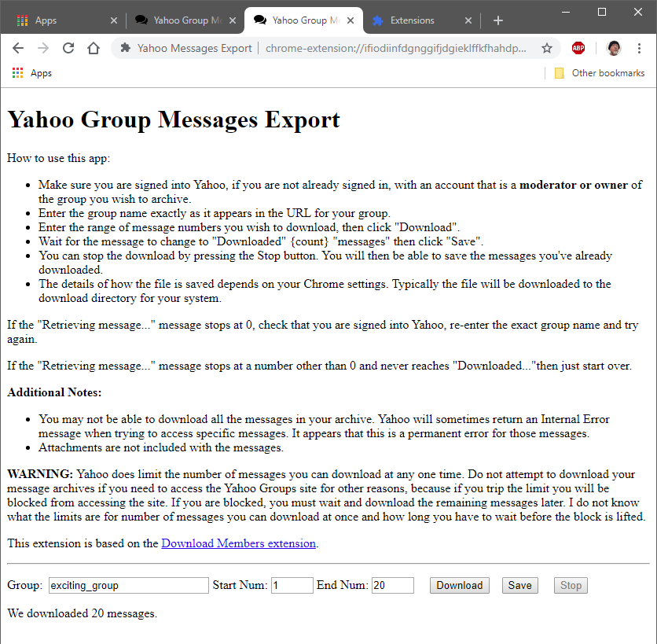
Task: Open a new tab with plus icon
Action: click(x=497, y=20)
